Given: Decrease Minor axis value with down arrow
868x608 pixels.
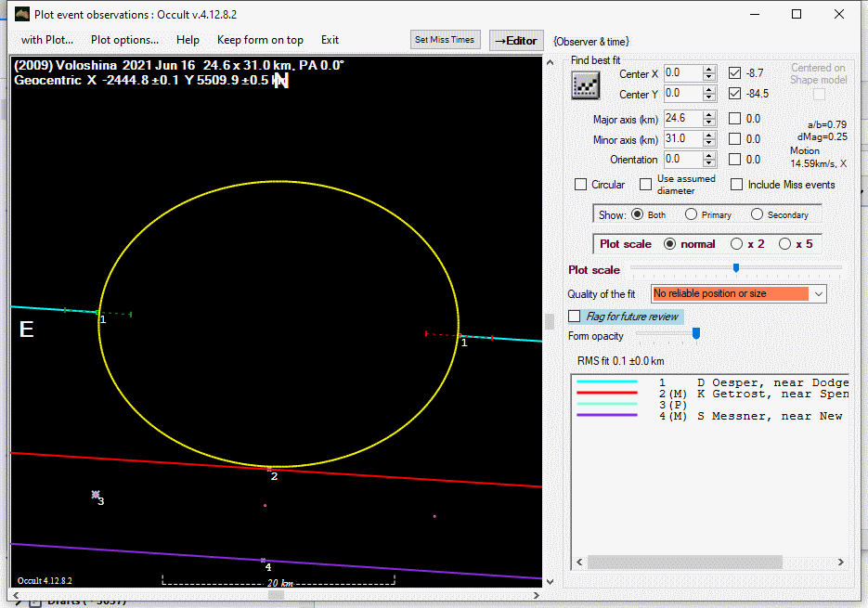Looking at the screenshot, I should tap(709, 142).
